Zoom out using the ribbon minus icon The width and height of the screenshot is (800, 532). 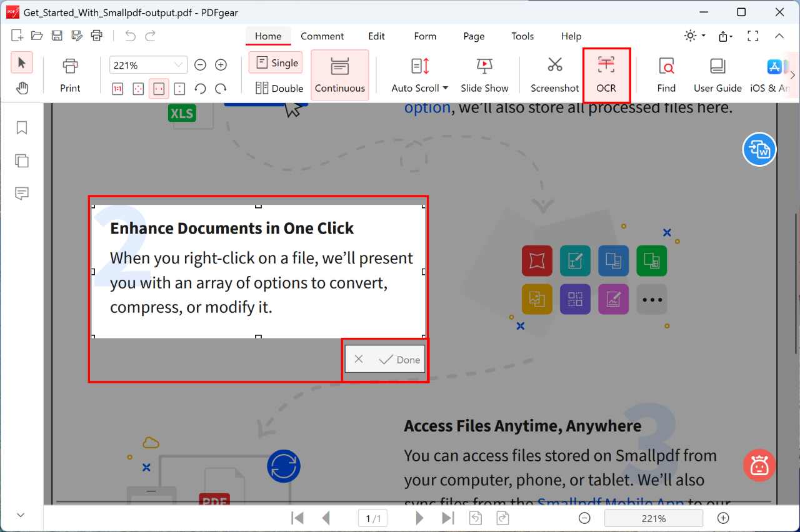[200, 65]
